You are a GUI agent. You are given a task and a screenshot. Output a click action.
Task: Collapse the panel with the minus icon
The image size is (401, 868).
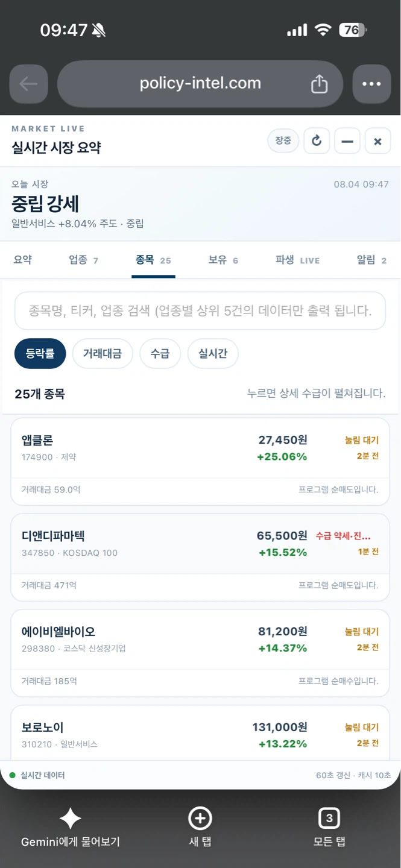point(347,141)
